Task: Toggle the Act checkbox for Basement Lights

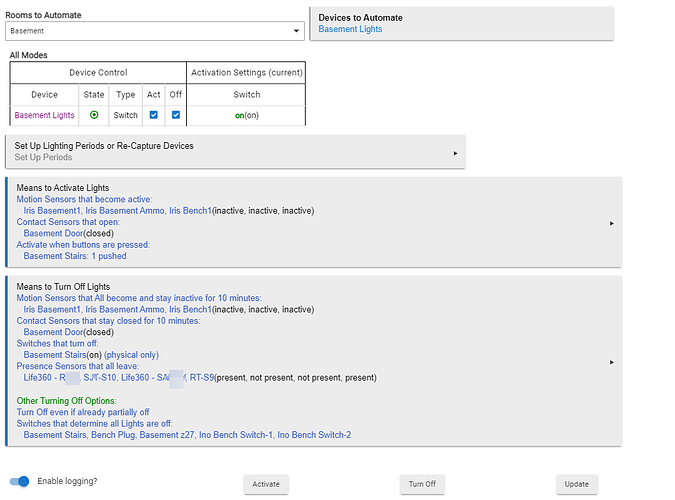Action: (153, 116)
